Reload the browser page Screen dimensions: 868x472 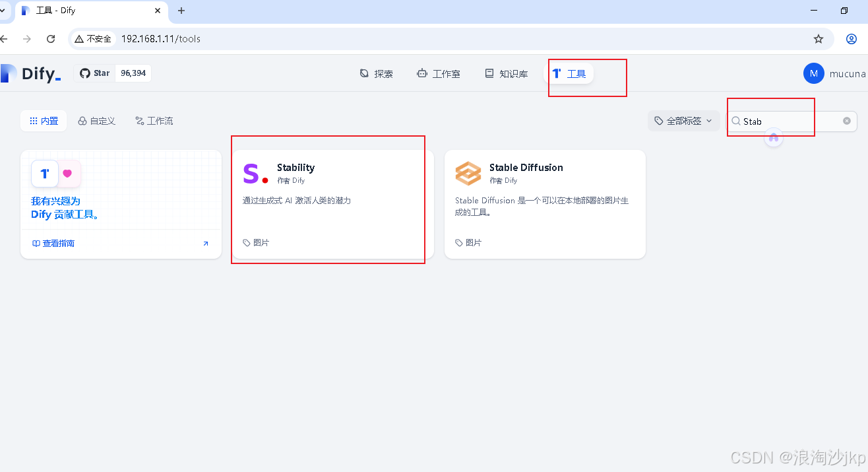click(x=51, y=39)
